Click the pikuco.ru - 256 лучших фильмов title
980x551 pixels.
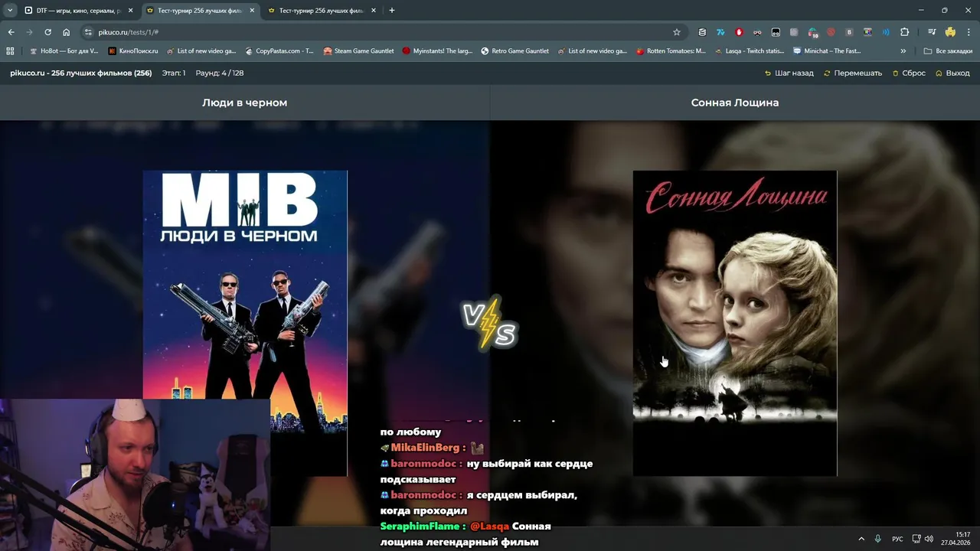click(x=80, y=73)
